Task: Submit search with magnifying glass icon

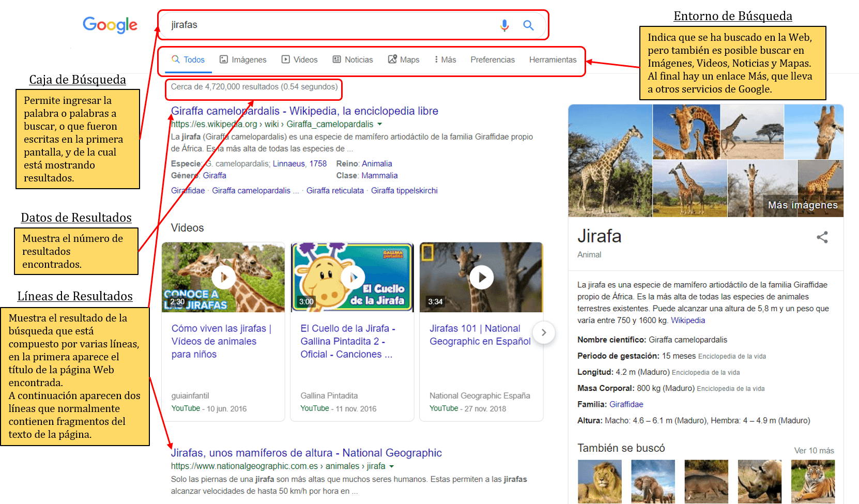Action: [x=528, y=25]
